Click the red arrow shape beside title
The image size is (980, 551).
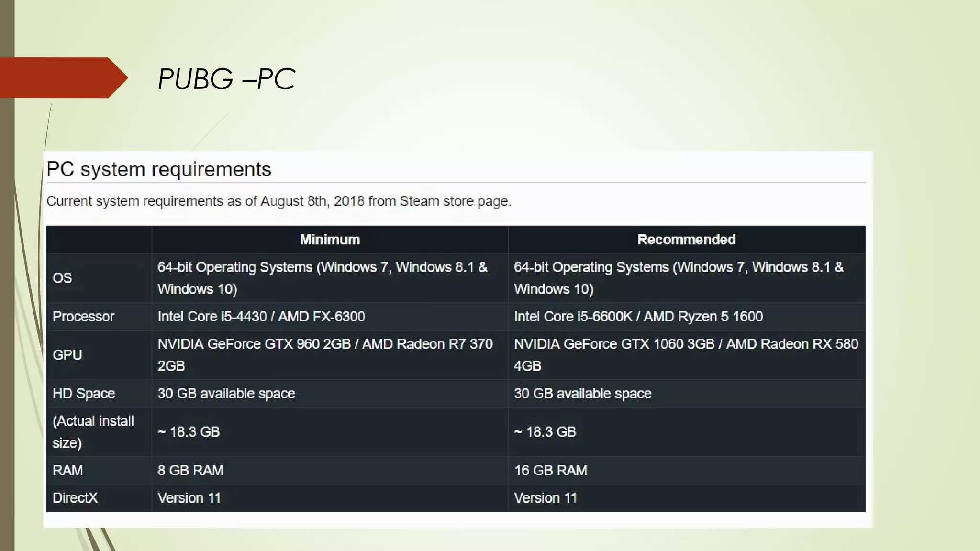click(62, 77)
